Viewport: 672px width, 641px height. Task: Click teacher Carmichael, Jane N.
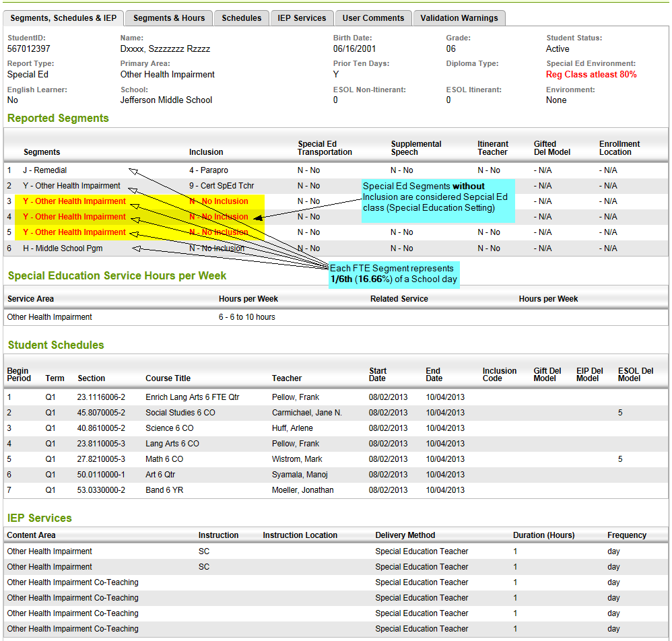(307, 413)
